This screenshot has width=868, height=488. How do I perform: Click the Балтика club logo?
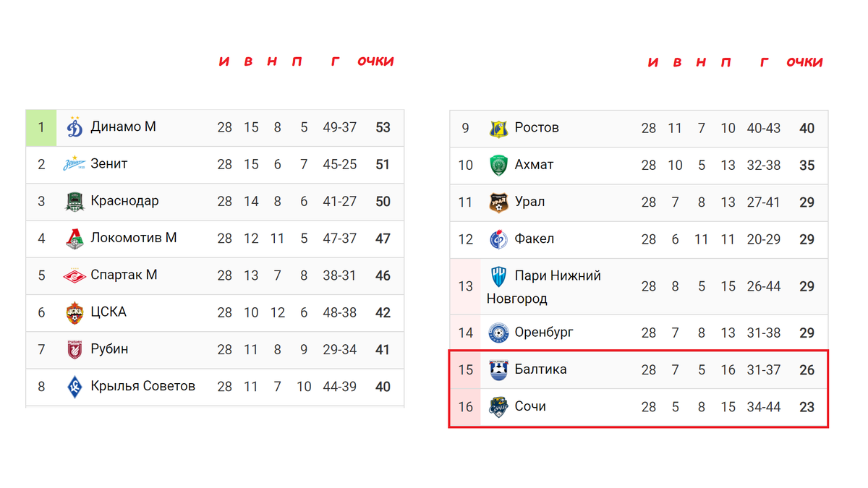coord(499,369)
